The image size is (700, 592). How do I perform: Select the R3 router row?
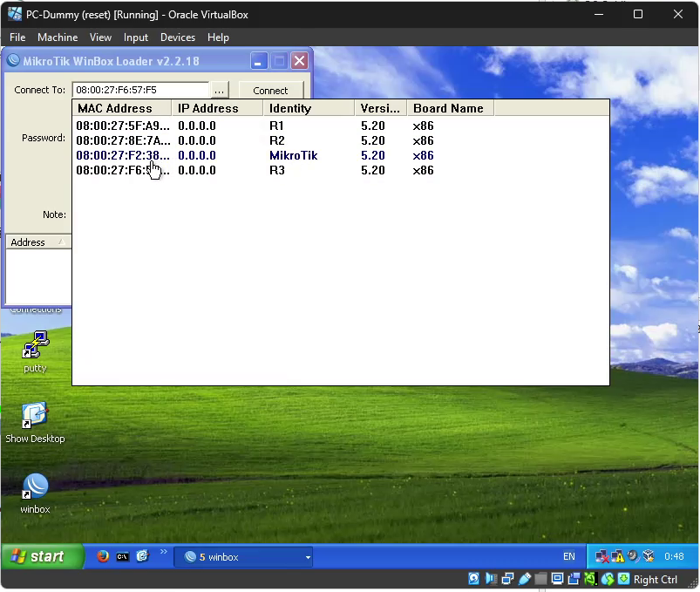coord(341,170)
